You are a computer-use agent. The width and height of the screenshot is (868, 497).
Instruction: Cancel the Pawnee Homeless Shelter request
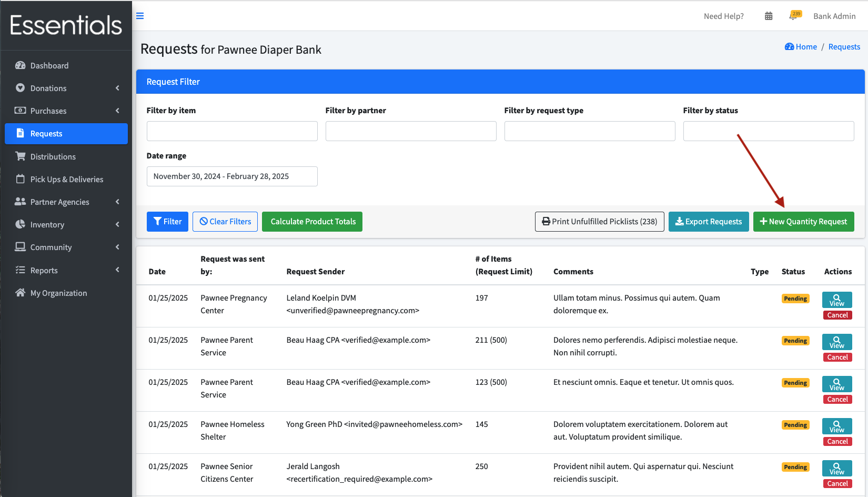[x=837, y=442]
